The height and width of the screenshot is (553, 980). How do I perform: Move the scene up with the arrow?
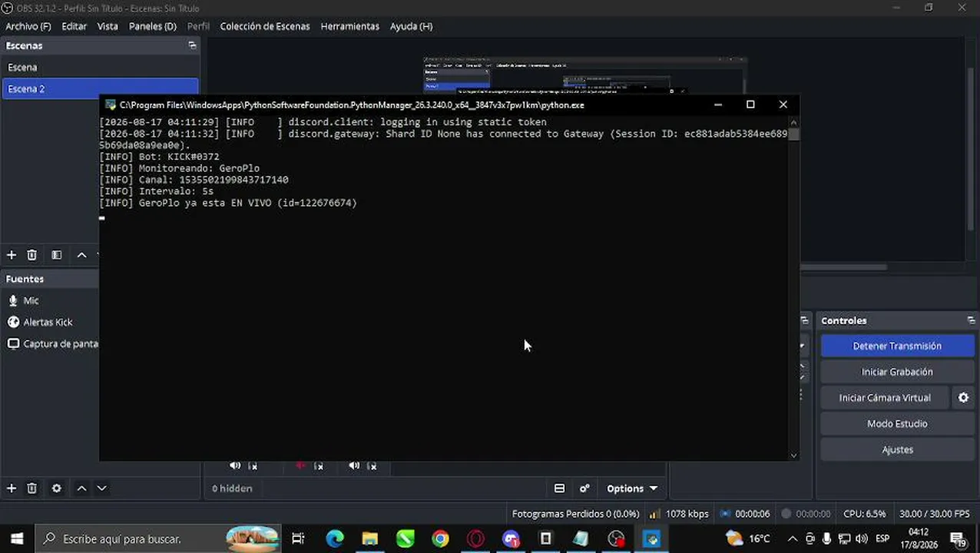pos(81,255)
